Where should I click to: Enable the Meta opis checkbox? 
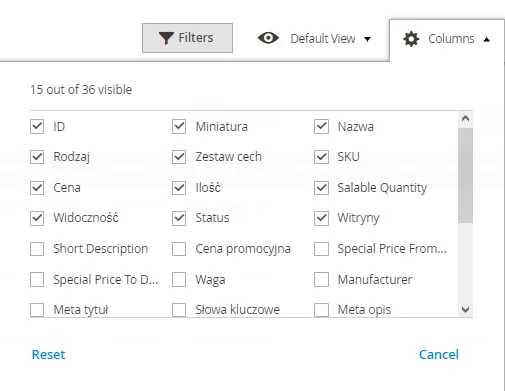321,310
